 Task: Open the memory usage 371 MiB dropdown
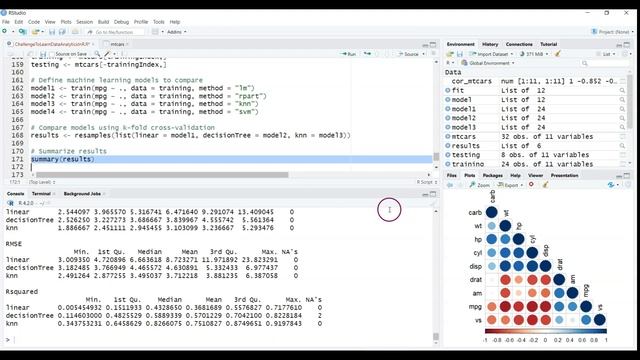533,54
